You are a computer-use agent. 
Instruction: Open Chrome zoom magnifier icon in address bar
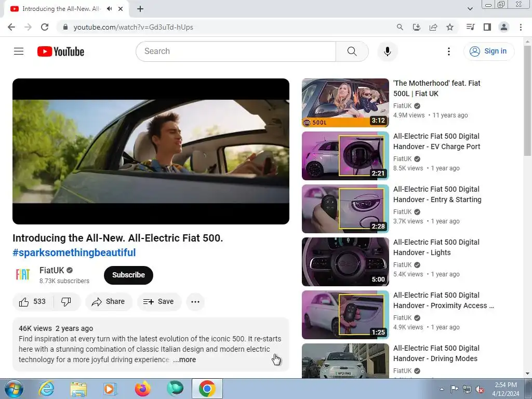click(400, 27)
